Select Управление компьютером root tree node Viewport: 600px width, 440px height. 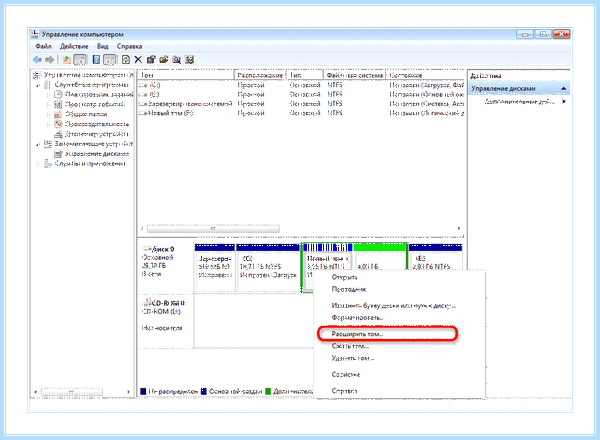(88, 75)
